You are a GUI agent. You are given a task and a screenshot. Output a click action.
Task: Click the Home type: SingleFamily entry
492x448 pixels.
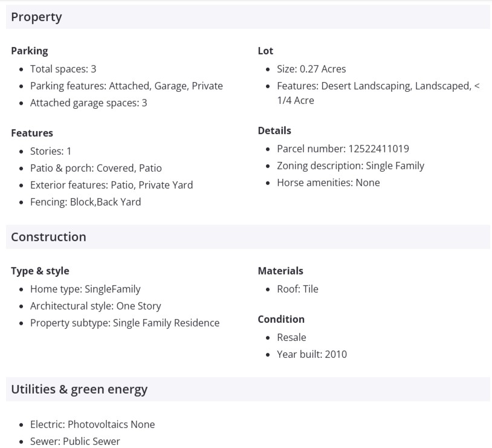(85, 289)
